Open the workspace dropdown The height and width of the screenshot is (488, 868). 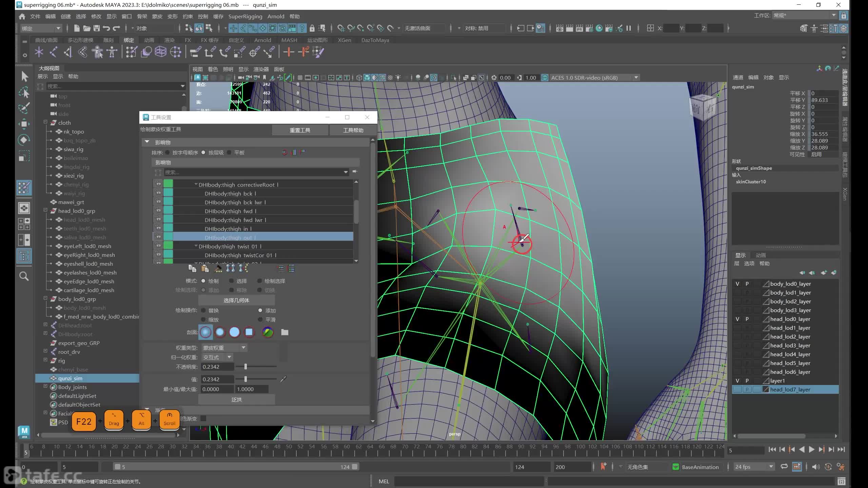pos(804,15)
